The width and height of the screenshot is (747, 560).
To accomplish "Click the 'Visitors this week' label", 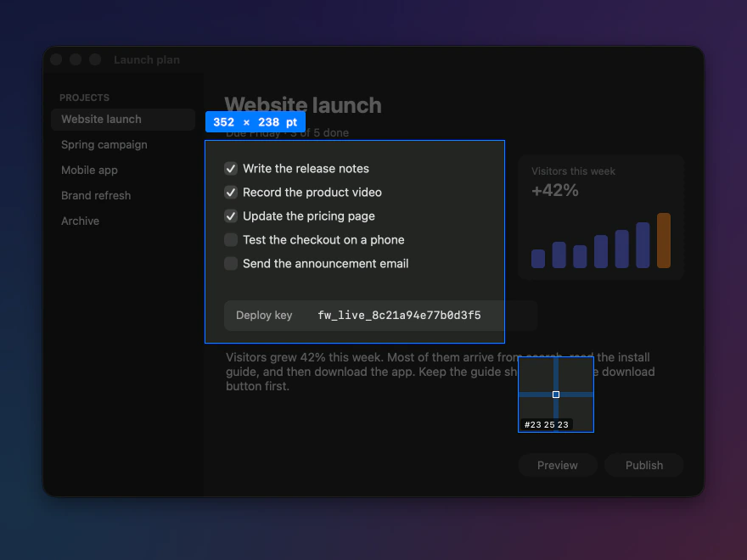I will (573, 171).
